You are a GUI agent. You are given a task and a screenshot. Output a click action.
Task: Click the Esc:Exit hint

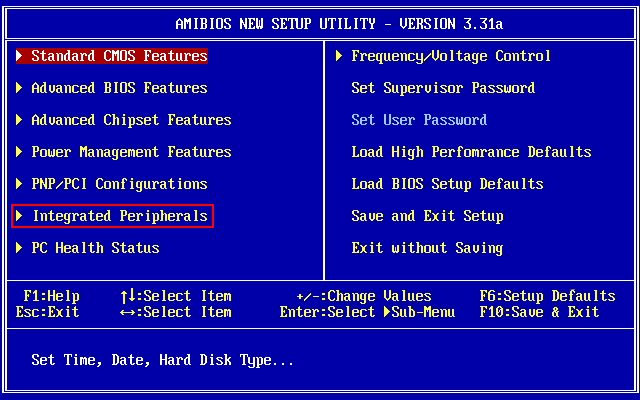(x=47, y=312)
